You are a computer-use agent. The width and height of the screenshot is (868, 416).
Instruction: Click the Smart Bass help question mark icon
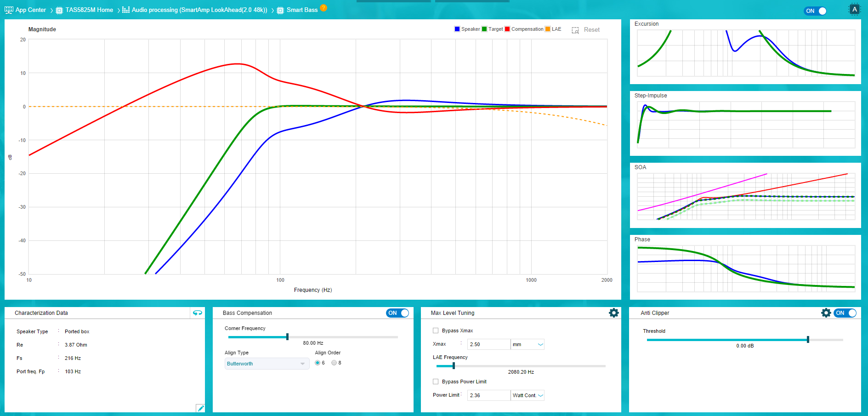323,8
